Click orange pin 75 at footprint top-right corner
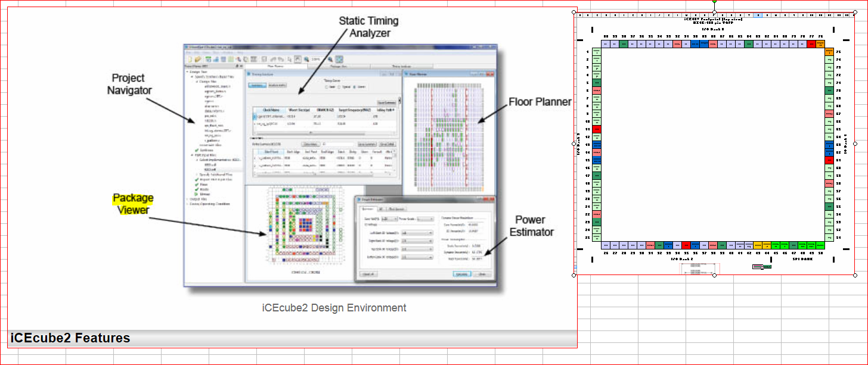 pos(829,52)
